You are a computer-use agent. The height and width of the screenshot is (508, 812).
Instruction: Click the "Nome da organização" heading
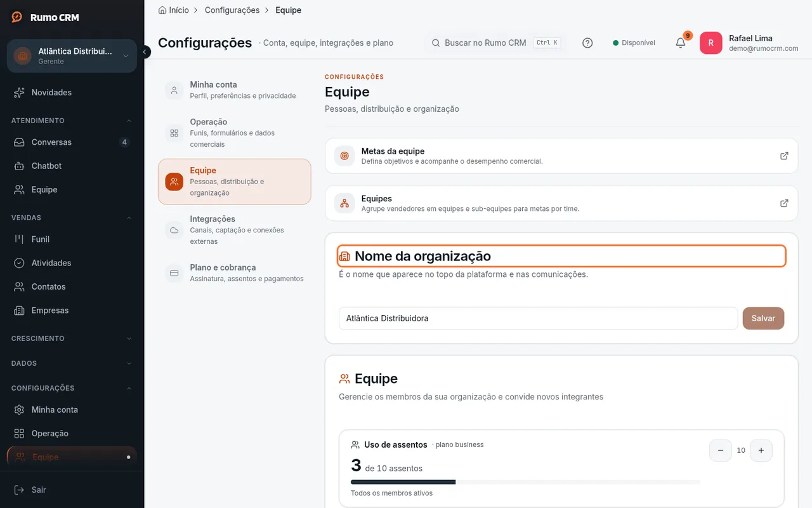coord(422,257)
